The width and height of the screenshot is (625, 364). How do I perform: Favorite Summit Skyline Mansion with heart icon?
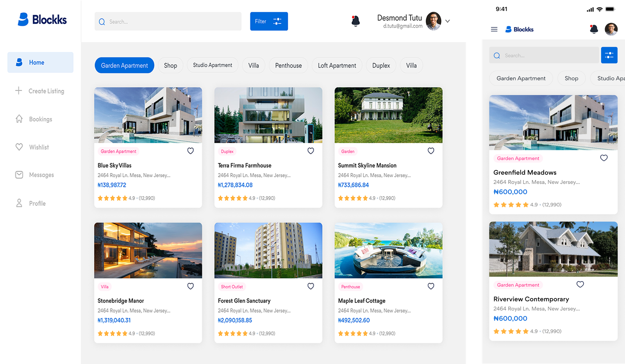[x=431, y=151]
